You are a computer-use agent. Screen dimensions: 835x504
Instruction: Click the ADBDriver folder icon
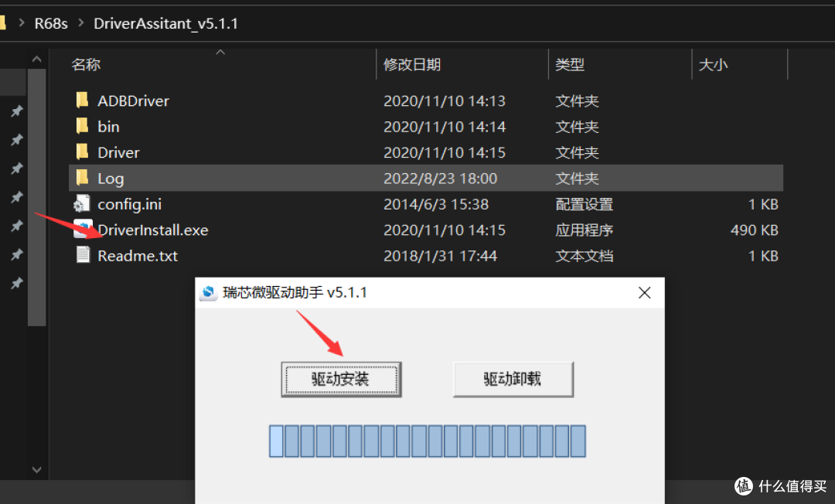click(82, 100)
